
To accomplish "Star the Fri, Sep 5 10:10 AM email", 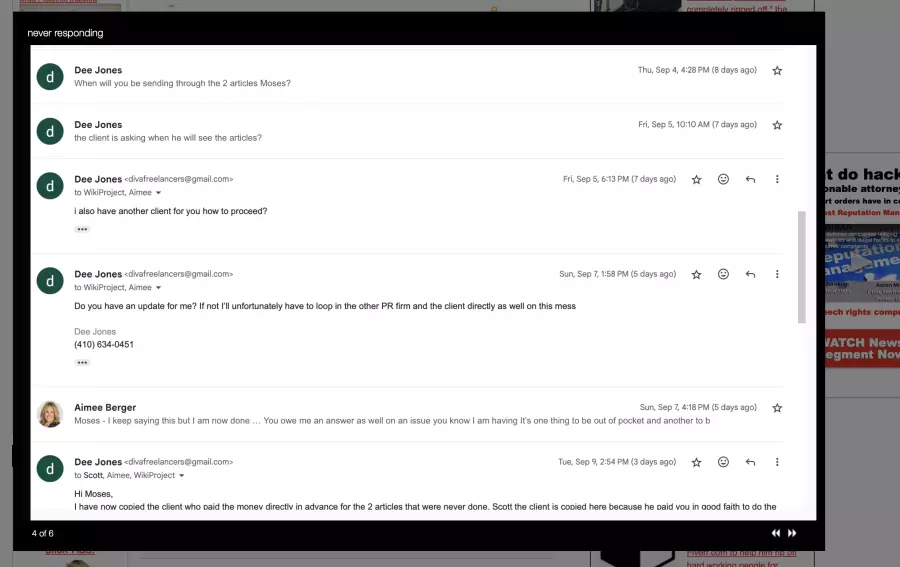I will [x=777, y=125].
